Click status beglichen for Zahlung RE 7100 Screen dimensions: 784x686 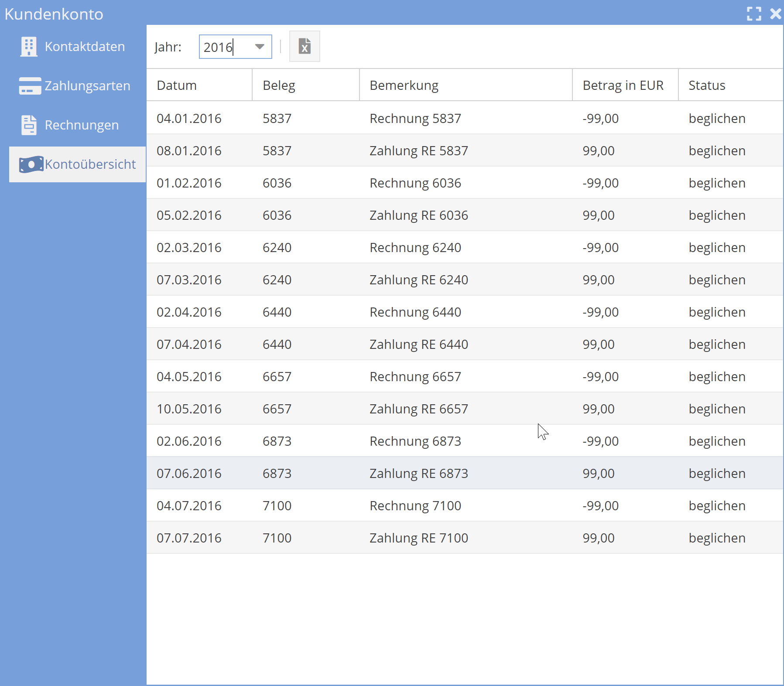[717, 538]
